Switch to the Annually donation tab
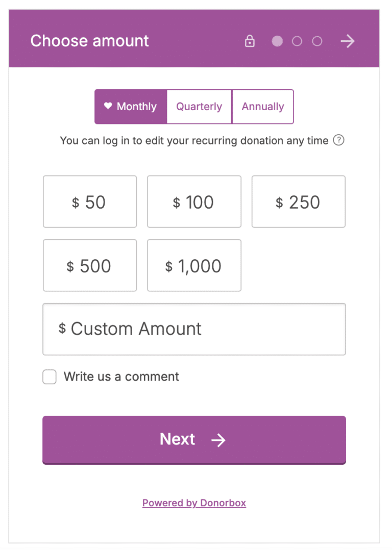The height and width of the screenshot is (550, 392). click(x=263, y=106)
